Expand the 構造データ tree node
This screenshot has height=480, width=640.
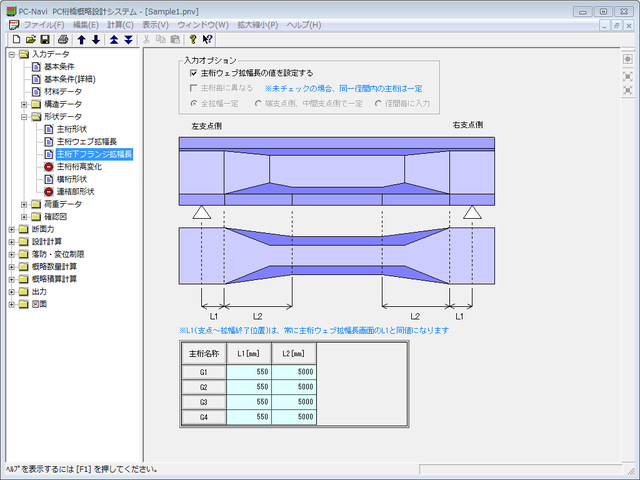[24, 104]
